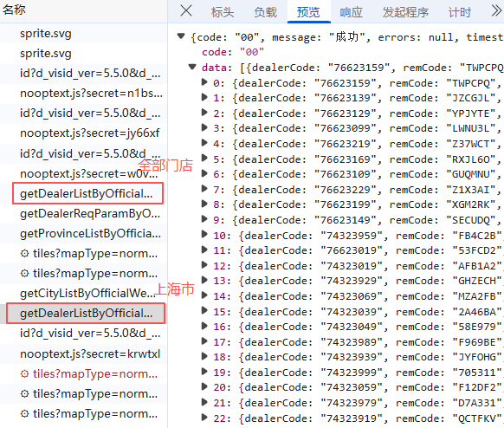
Task: Expand data item 5 with dealerCode 76623169
Action: [204, 158]
